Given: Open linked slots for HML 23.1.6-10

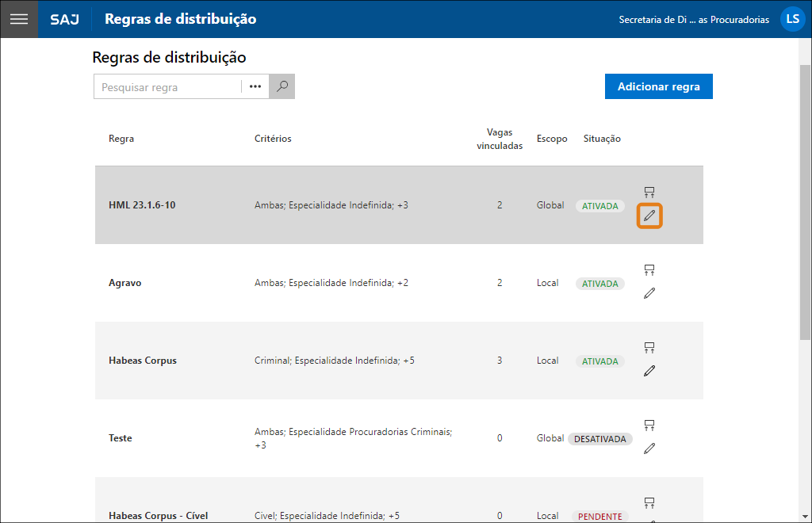Looking at the screenshot, I should pyautogui.click(x=649, y=193).
